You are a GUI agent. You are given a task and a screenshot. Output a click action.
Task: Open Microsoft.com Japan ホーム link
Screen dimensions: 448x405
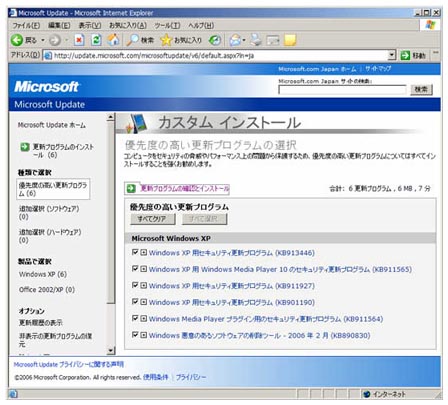(x=317, y=69)
